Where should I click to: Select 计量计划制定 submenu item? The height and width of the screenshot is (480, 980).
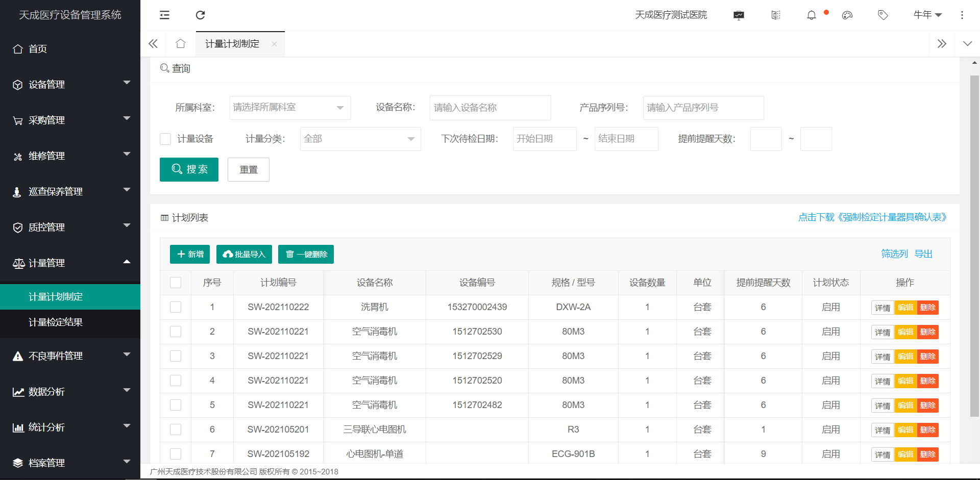coord(70,297)
